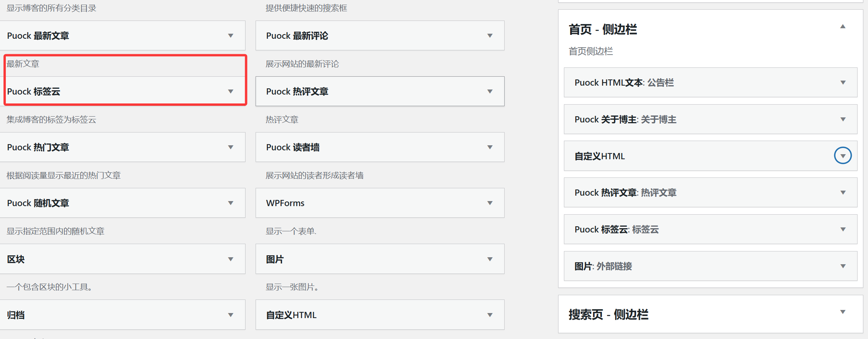Expand the sidebar Puock 标签云 widget arrow

click(x=843, y=229)
